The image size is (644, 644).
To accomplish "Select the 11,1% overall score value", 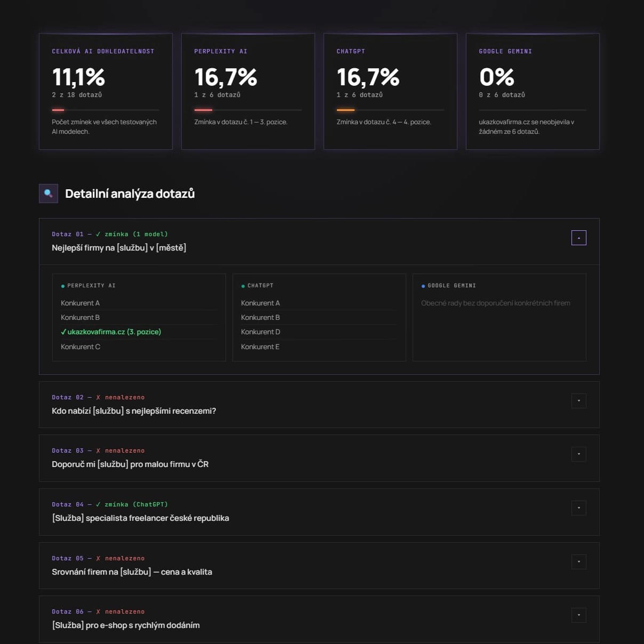I will (78, 77).
